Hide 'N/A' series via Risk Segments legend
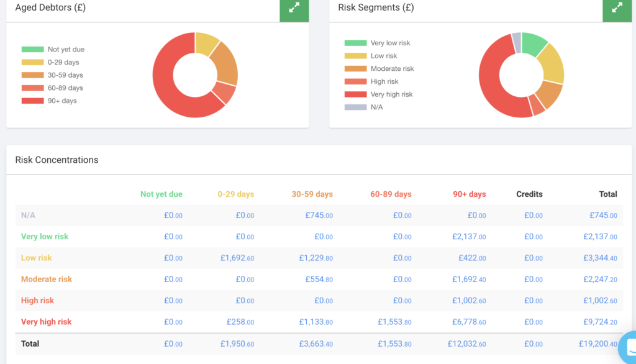Screen dimensions: 636x364 point(376,107)
